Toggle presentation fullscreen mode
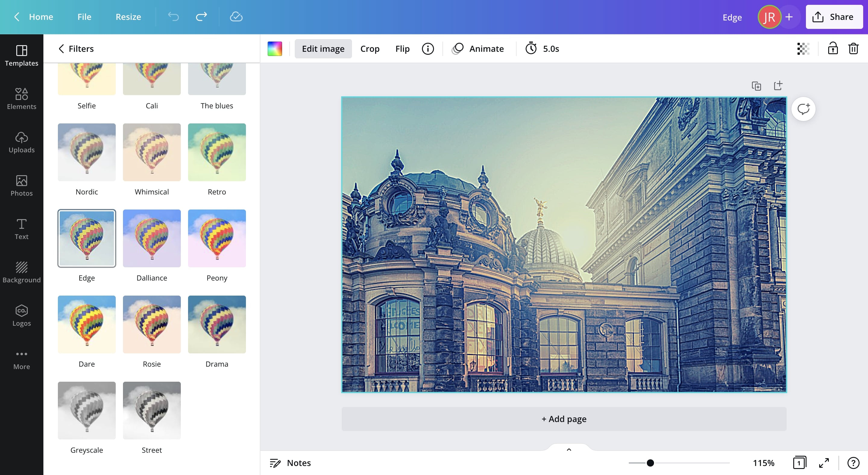The height and width of the screenshot is (475, 868). pyautogui.click(x=825, y=463)
